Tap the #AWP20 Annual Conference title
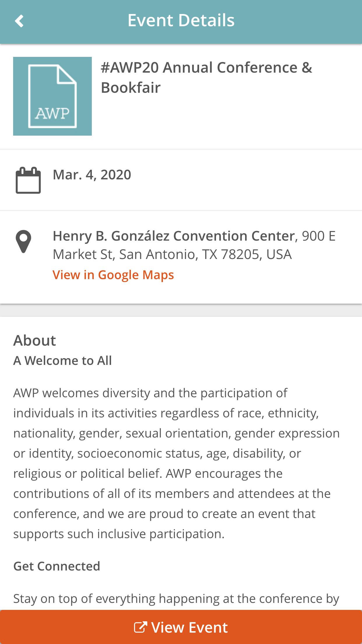The width and height of the screenshot is (362, 644). click(x=206, y=77)
